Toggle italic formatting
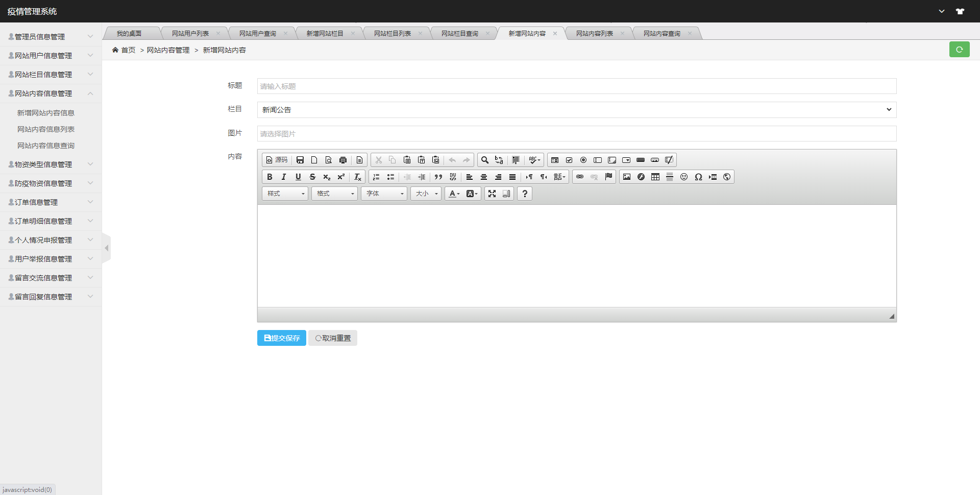The width and height of the screenshot is (980, 495). pos(284,177)
